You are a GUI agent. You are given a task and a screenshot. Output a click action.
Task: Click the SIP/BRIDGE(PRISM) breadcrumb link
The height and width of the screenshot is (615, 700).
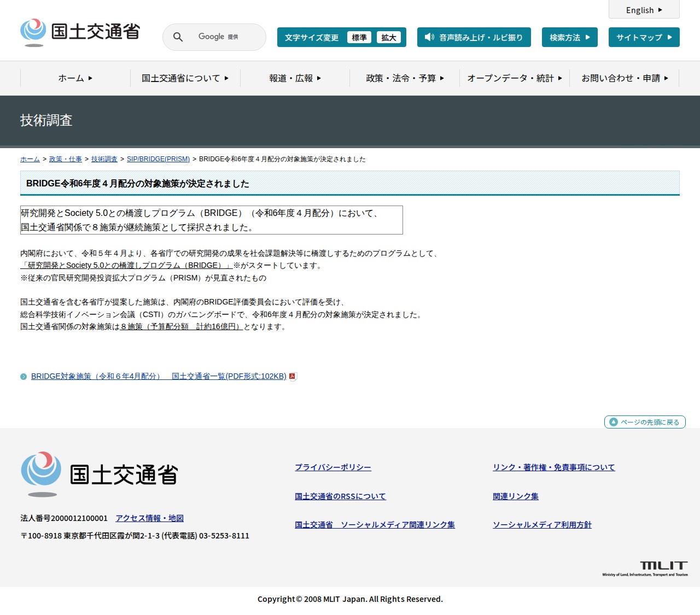pyautogui.click(x=158, y=159)
